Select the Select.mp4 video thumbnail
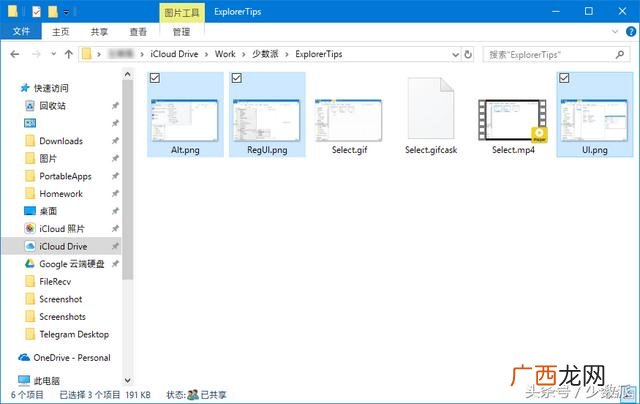This screenshot has width=640, height=404. [x=513, y=120]
